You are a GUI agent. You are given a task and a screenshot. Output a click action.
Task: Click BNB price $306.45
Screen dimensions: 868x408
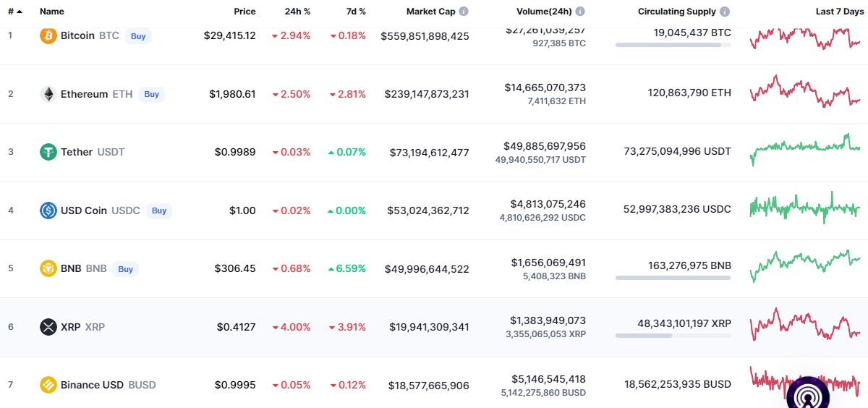point(235,268)
